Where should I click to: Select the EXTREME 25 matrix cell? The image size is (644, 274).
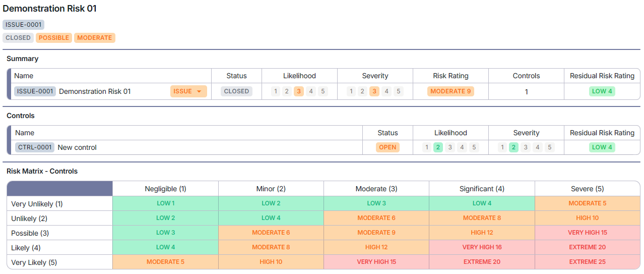[x=587, y=262]
